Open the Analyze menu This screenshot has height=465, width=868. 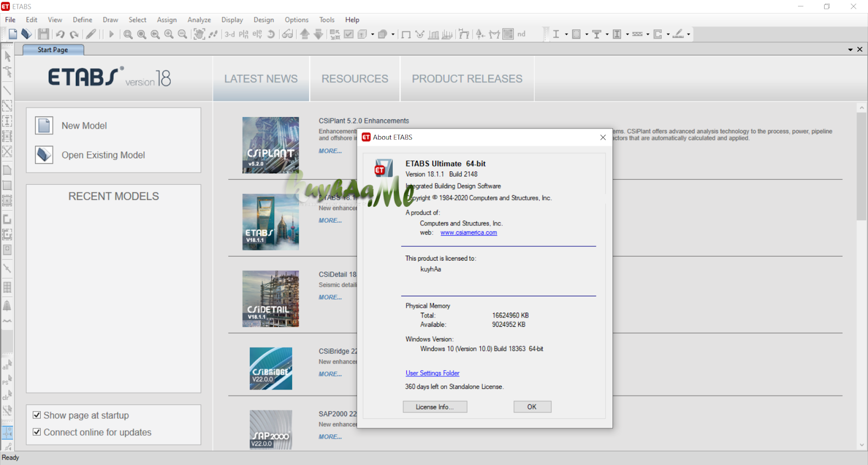[x=199, y=20]
